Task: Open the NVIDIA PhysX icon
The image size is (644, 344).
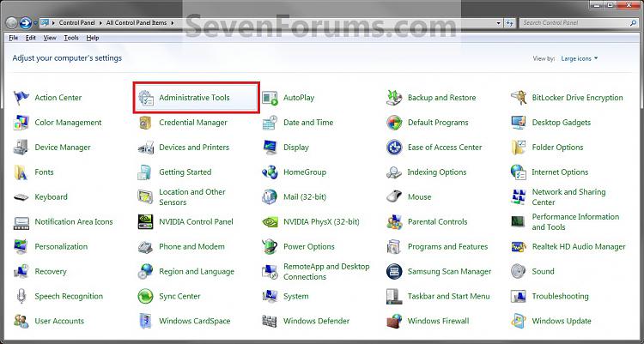Action: 270,222
